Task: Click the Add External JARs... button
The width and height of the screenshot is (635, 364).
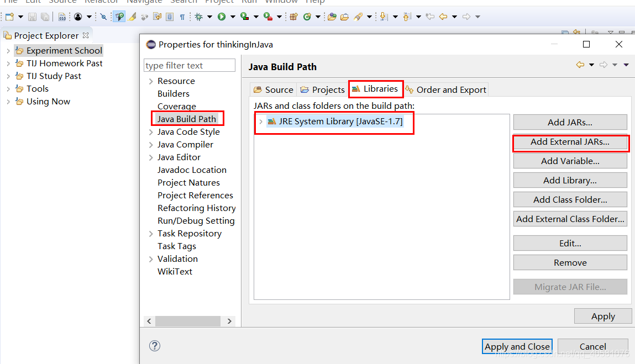Action: click(x=570, y=142)
